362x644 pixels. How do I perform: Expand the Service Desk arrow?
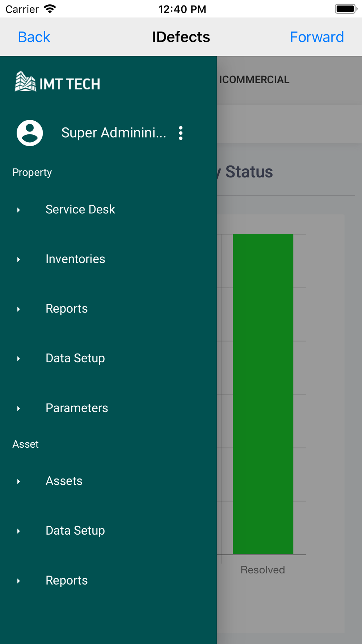pos(18,210)
